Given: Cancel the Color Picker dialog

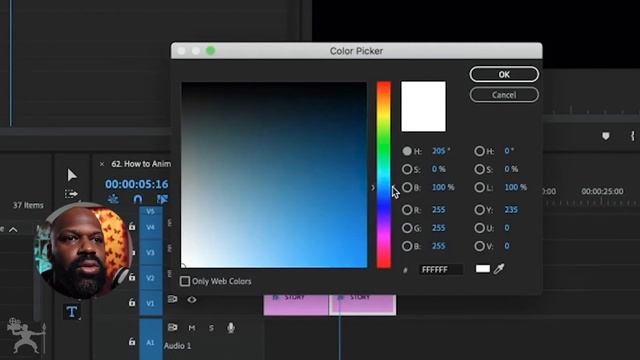Looking at the screenshot, I should click(504, 95).
